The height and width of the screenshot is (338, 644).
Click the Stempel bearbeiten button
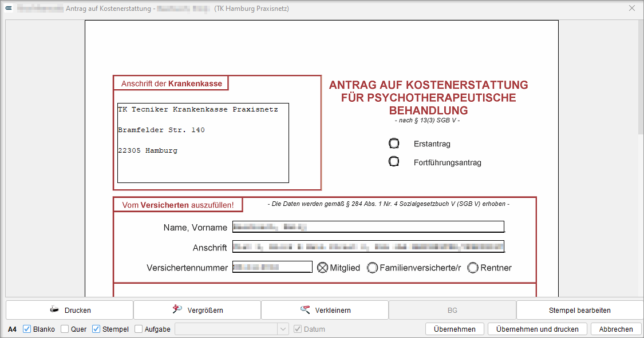(579, 310)
